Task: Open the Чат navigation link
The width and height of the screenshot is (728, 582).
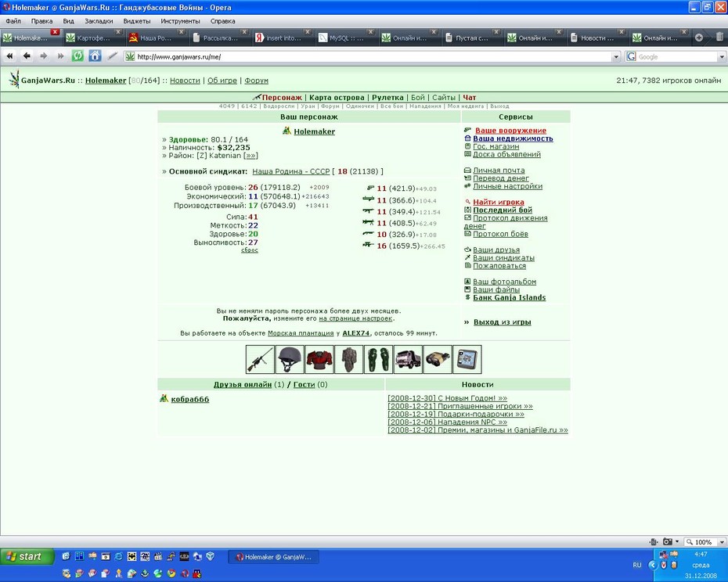Action: coord(470,98)
